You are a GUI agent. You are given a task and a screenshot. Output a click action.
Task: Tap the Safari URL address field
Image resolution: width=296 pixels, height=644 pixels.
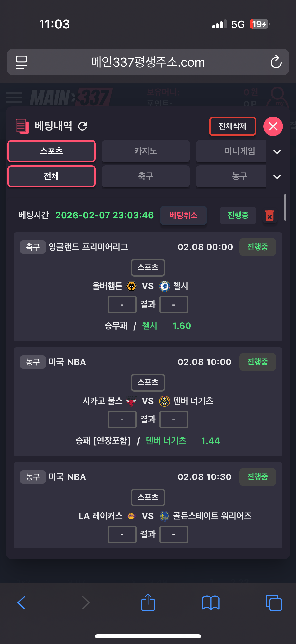click(x=148, y=62)
